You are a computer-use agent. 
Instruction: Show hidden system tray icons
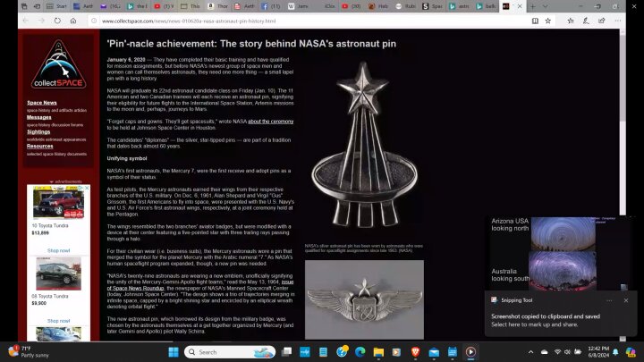click(x=530, y=352)
